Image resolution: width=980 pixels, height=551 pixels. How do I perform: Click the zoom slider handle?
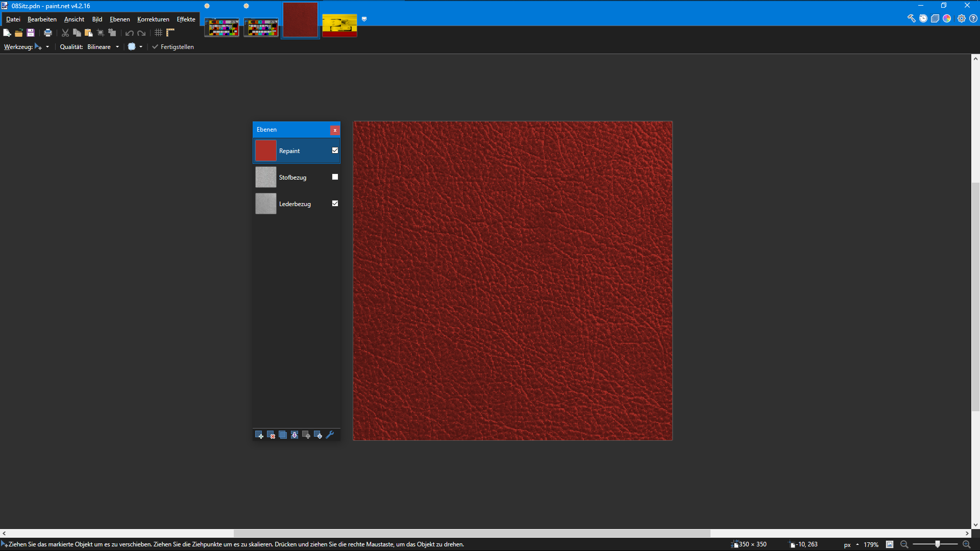click(x=937, y=544)
